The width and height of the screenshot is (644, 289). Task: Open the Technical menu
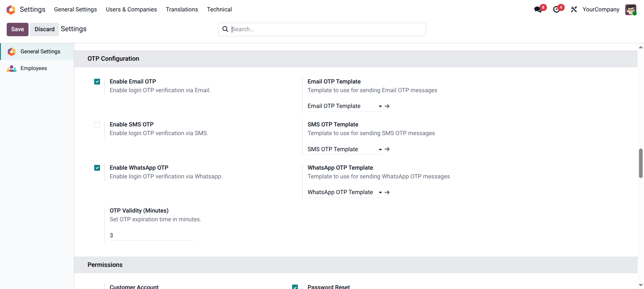tap(219, 9)
